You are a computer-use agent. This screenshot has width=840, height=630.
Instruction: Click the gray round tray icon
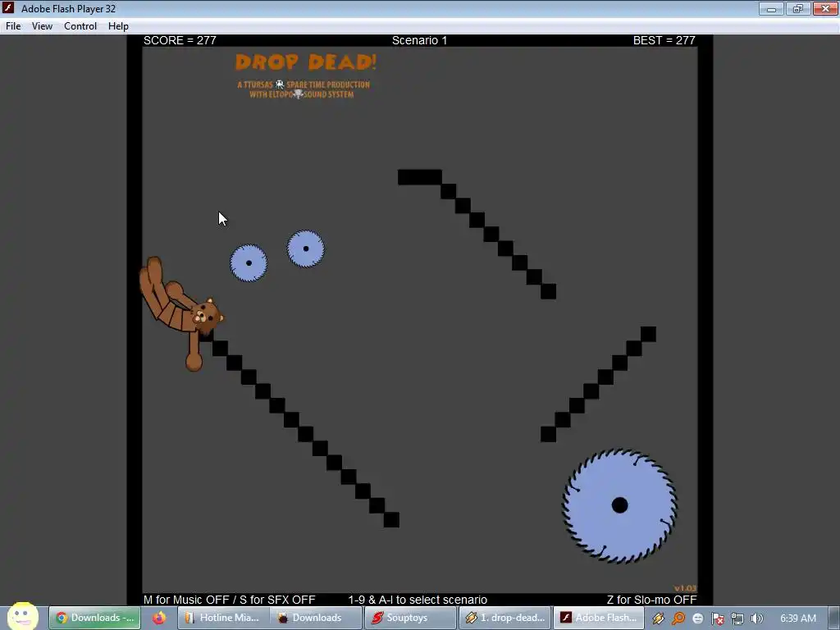pyautogui.click(x=697, y=619)
